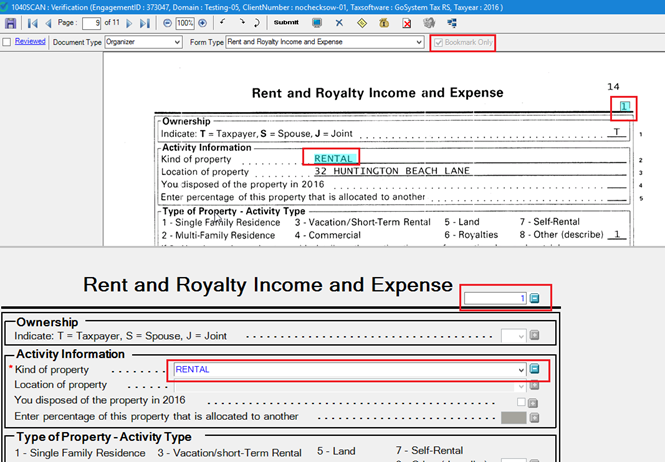Viewport: 665px width, 462px height.
Task: Expand the Form Type dropdown
Action: point(418,43)
